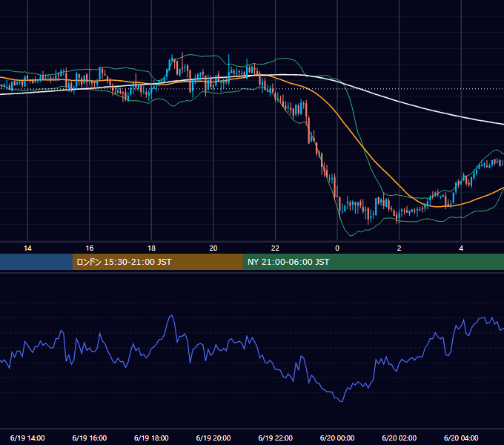Click the hour label 20 on the price chart axis
The image size is (504, 445).
click(213, 248)
